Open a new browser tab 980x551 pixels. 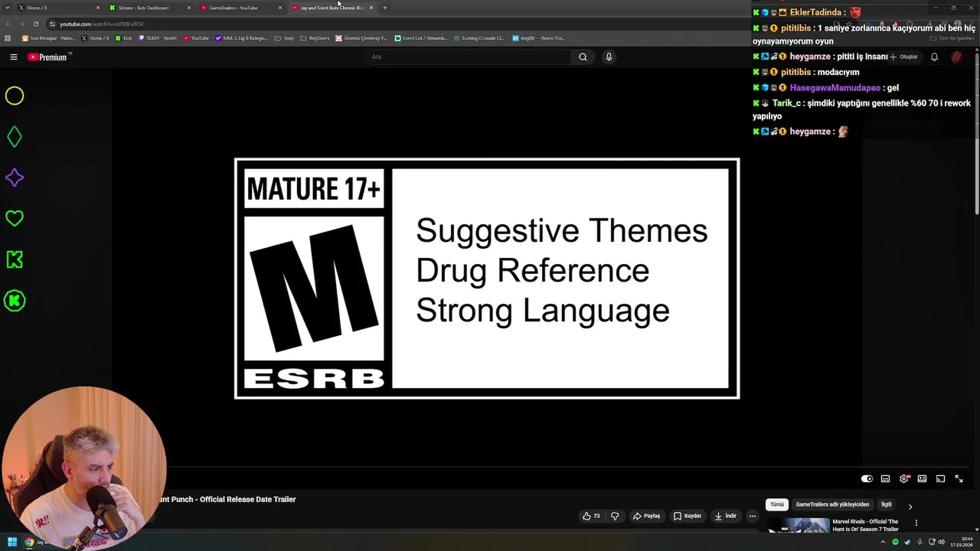pyautogui.click(x=385, y=8)
